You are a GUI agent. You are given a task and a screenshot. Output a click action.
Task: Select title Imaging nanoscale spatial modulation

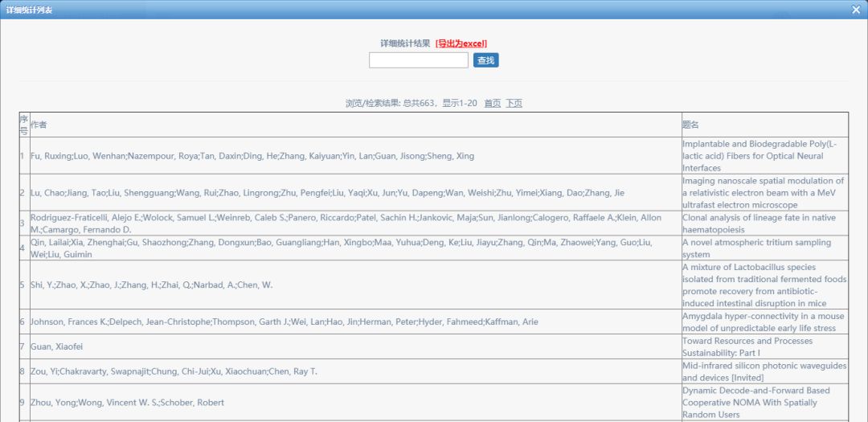pos(764,193)
